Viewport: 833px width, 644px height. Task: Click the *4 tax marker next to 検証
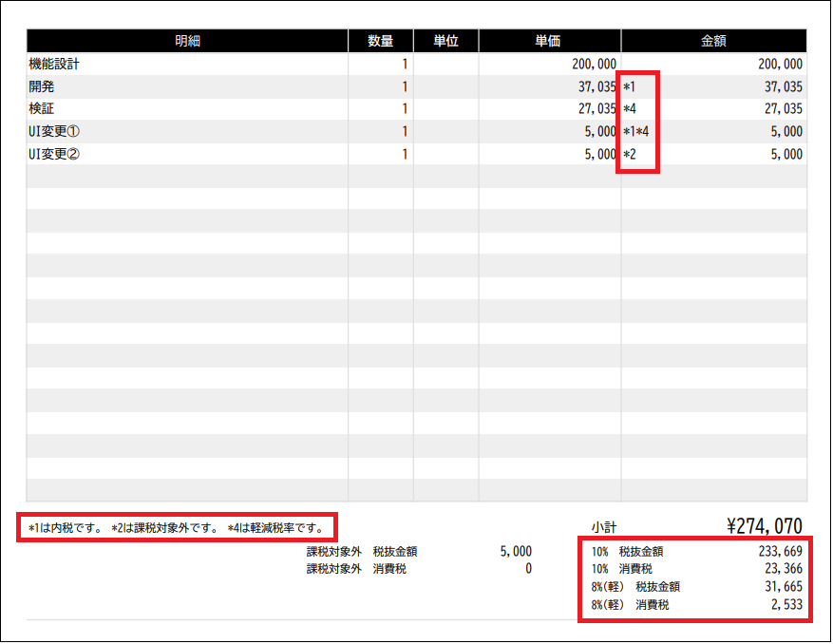click(630, 108)
